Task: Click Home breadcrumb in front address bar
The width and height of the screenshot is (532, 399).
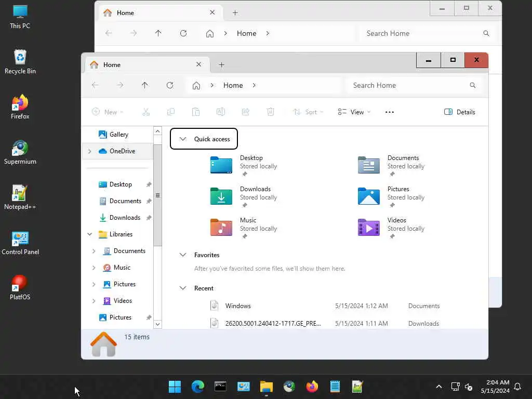Action: click(x=233, y=86)
